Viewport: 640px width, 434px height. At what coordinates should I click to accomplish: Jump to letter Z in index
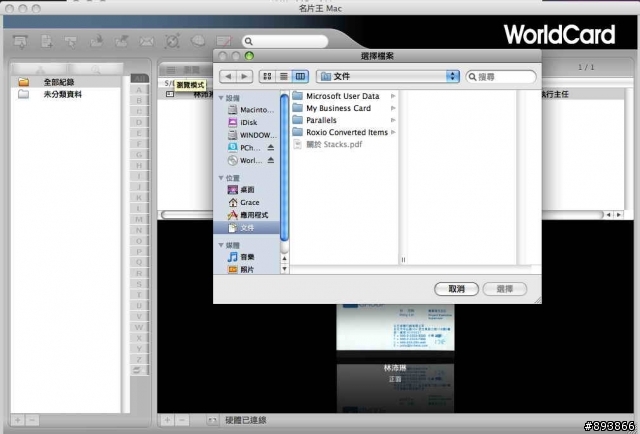click(139, 359)
